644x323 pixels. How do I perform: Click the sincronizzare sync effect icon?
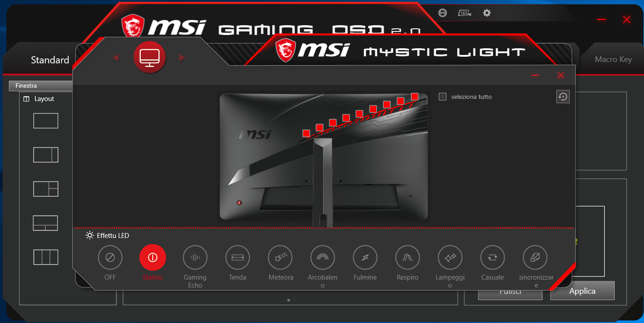[535, 257]
